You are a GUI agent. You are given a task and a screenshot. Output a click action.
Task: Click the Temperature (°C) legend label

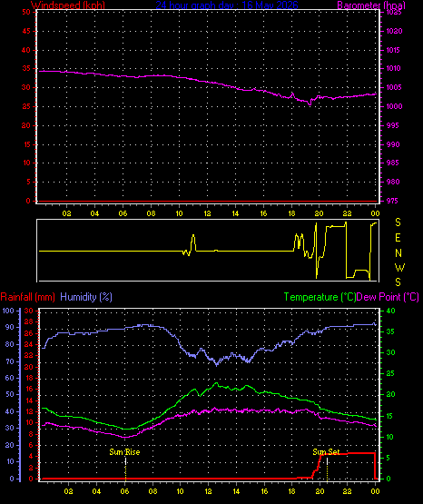coord(320,297)
